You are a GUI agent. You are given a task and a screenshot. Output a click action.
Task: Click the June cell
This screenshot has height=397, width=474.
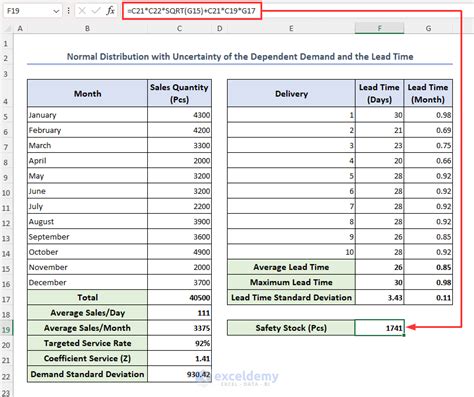(x=87, y=191)
